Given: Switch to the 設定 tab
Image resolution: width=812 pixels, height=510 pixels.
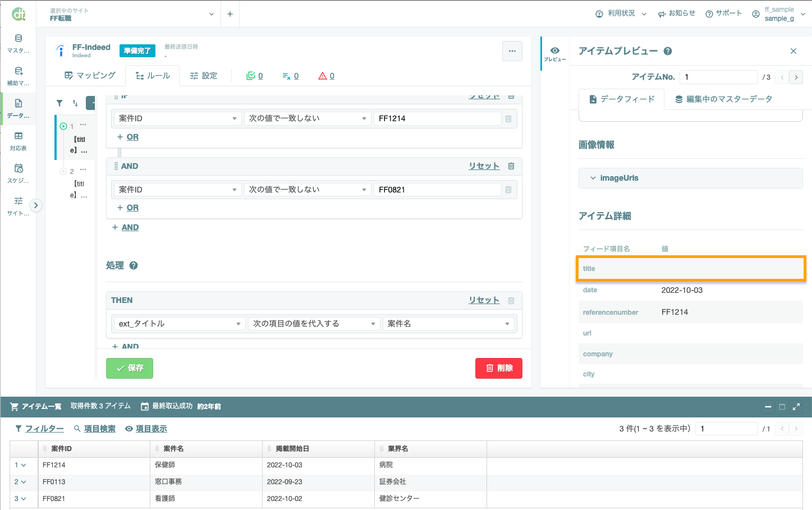Looking at the screenshot, I should click(x=204, y=76).
